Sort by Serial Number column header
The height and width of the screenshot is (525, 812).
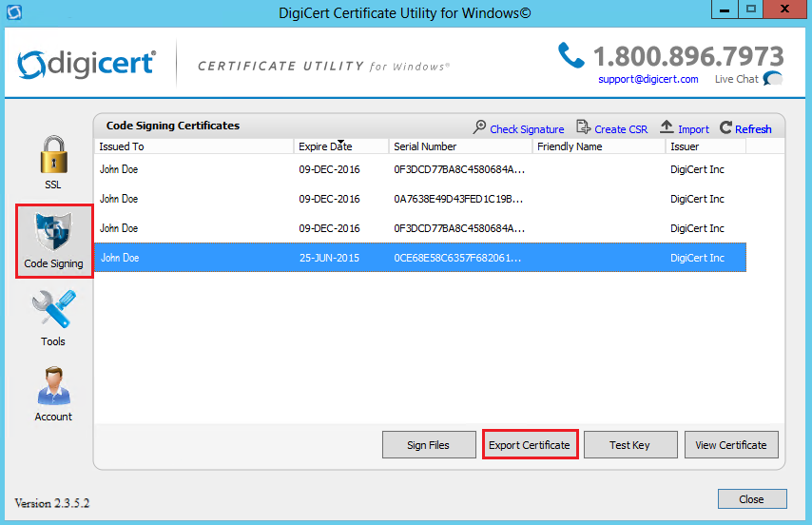tap(425, 146)
